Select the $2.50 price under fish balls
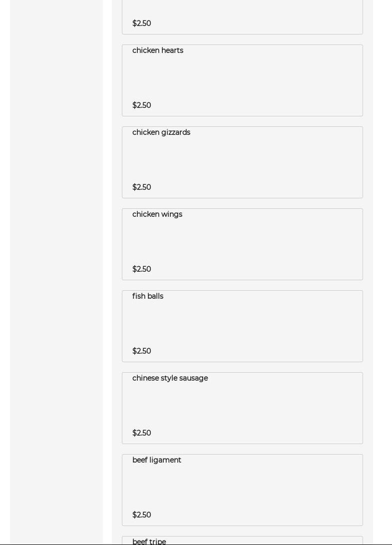Viewport: 392px width, 545px height. [142, 351]
